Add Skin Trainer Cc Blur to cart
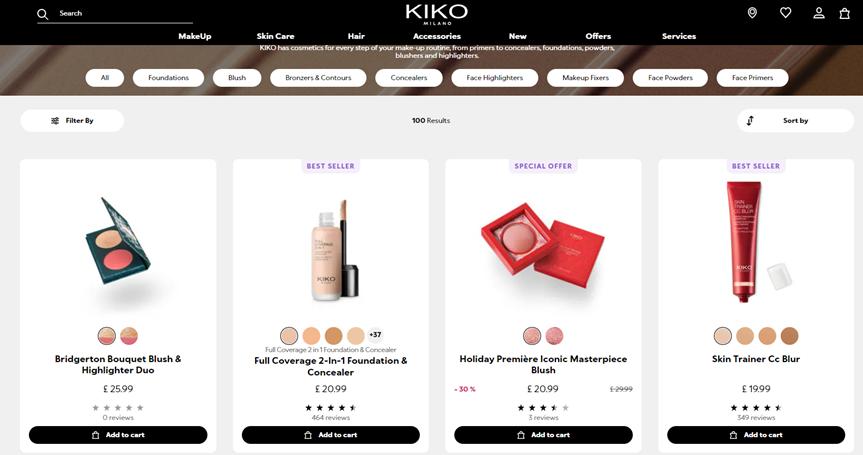The width and height of the screenshot is (863, 455). (756, 435)
